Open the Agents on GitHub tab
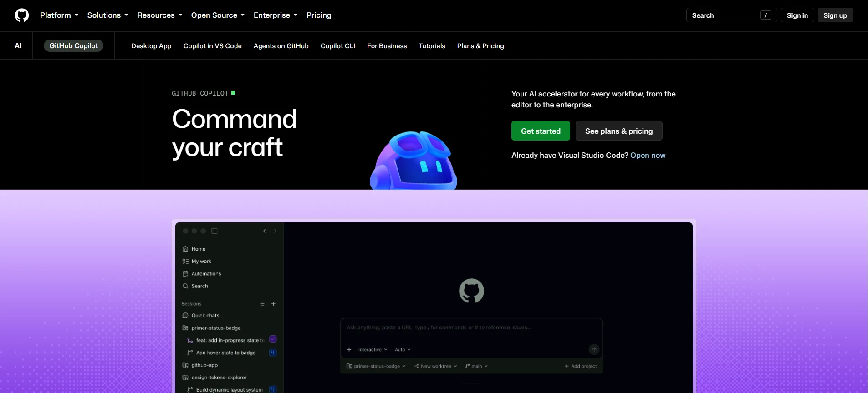This screenshot has width=868, height=393. click(x=281, y=46)
